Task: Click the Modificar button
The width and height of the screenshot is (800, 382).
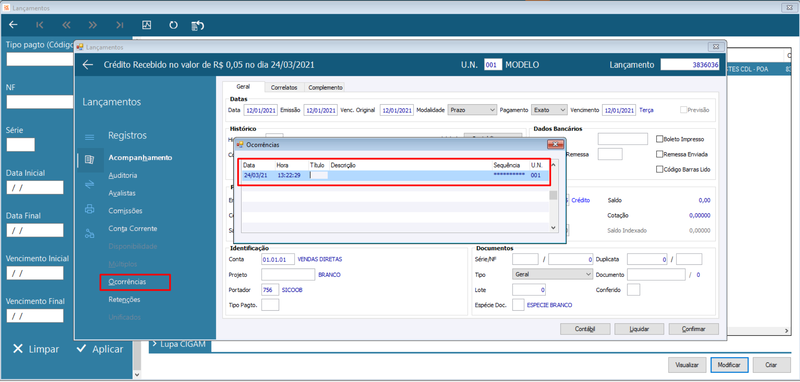Action: pos(729,365)
